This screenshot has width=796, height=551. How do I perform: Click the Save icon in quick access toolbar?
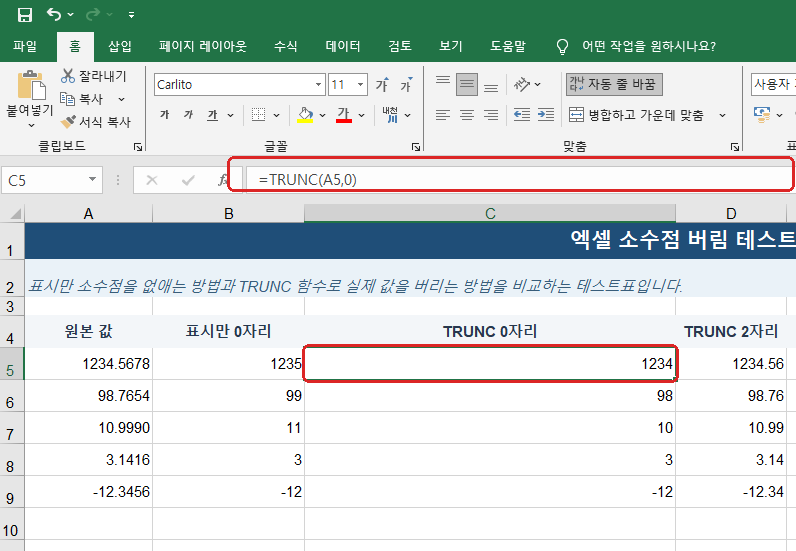click(x=24, y=15)
